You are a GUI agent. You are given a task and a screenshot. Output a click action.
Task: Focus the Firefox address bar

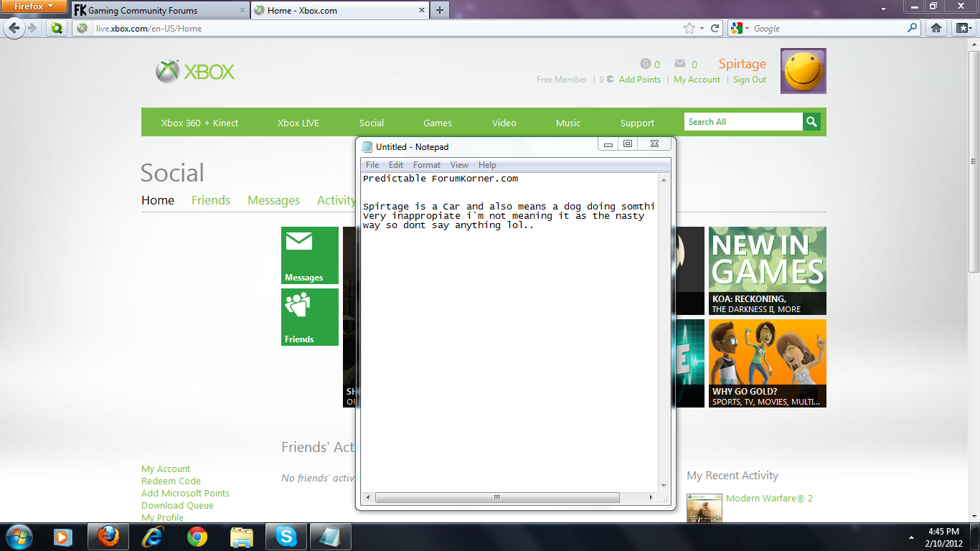(386, 29)
